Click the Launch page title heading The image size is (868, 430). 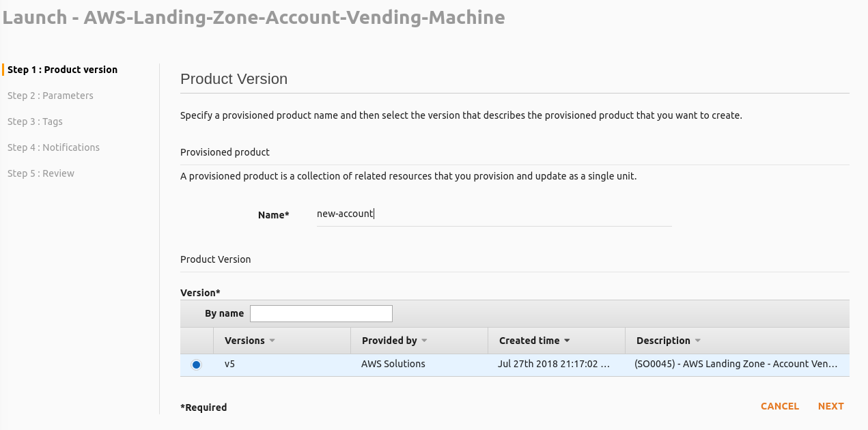click(x=253, y=18)
